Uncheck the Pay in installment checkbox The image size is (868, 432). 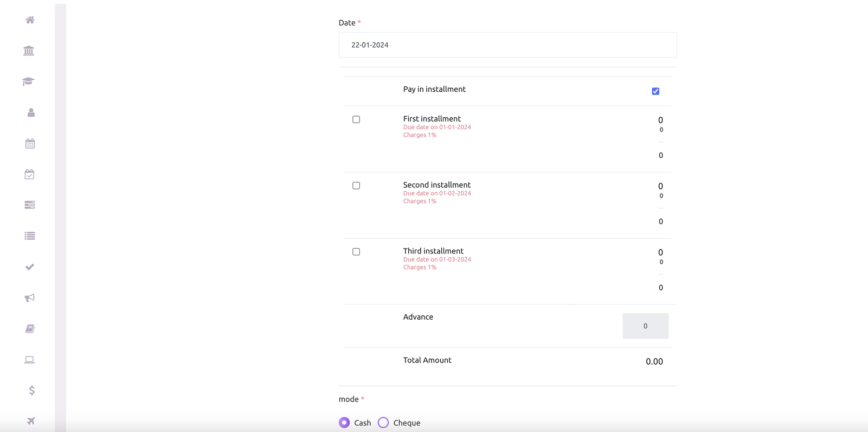[655, 91]
